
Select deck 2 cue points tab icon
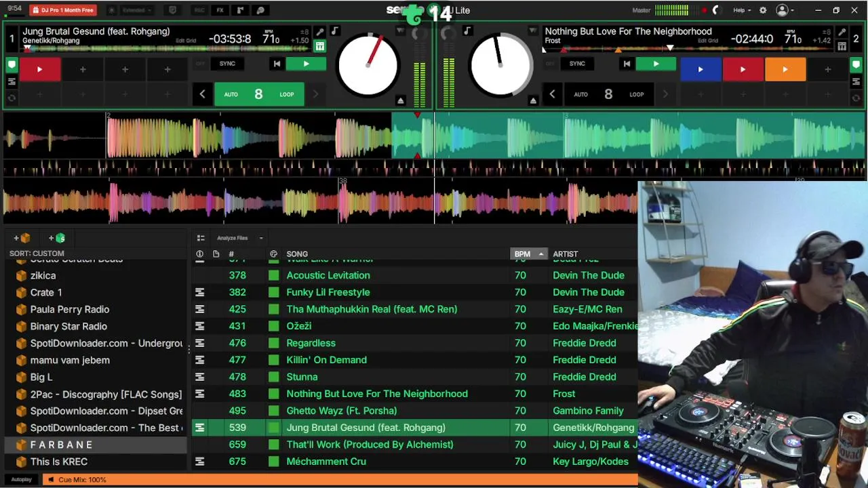(x=856, y=65)
